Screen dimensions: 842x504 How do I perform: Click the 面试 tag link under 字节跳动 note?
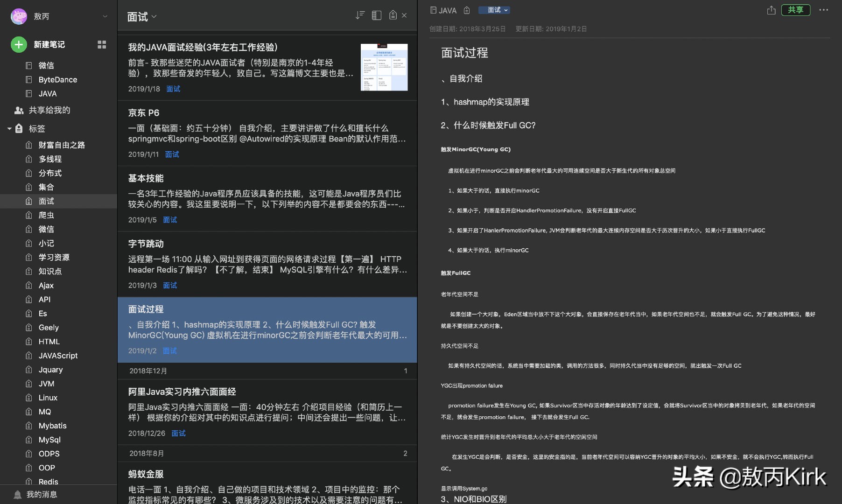coord(170,285)
